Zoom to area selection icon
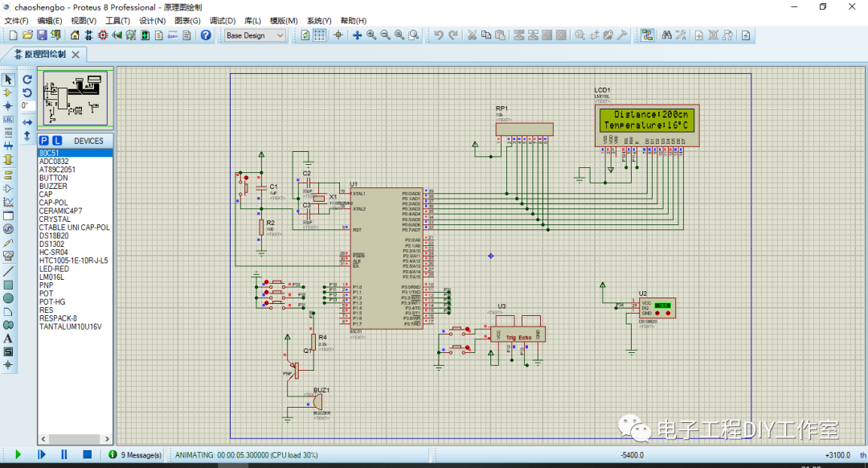This screenshot has width=868, height=468. [414, 35]
